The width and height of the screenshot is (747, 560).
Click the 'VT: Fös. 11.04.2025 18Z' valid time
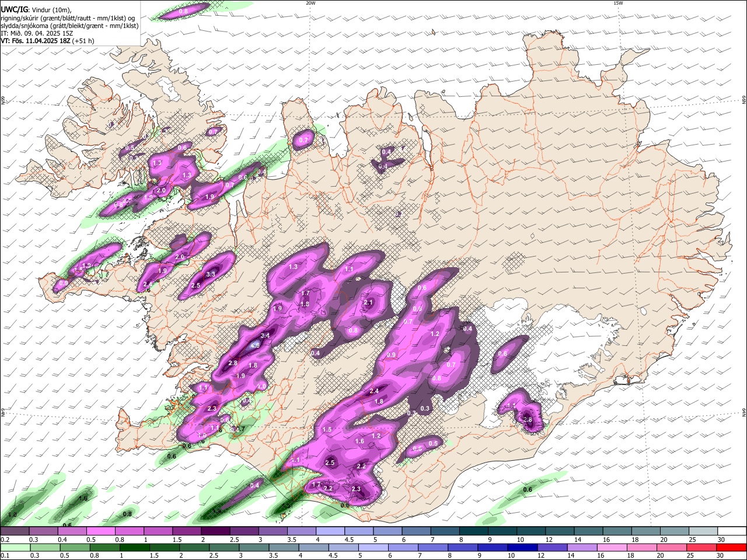point(36,41)
